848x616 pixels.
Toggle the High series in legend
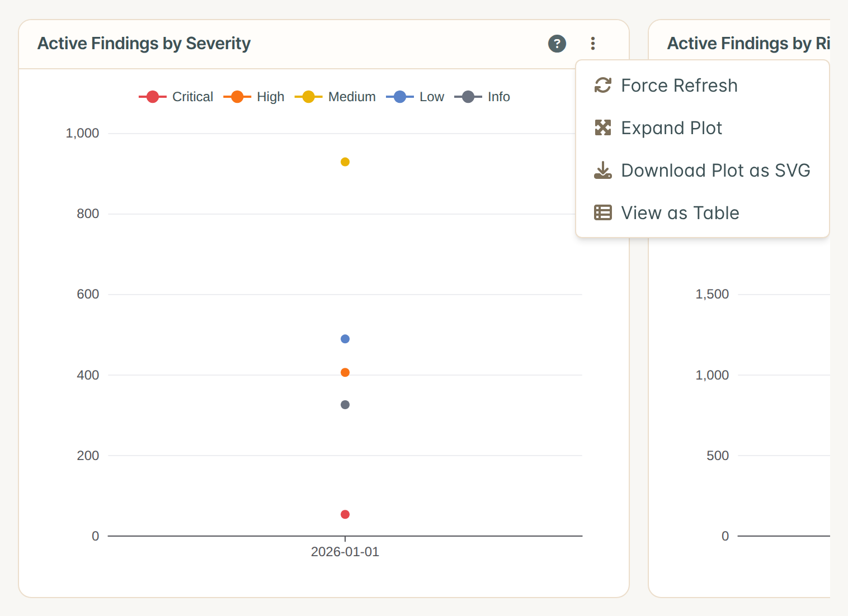[254, 97]
